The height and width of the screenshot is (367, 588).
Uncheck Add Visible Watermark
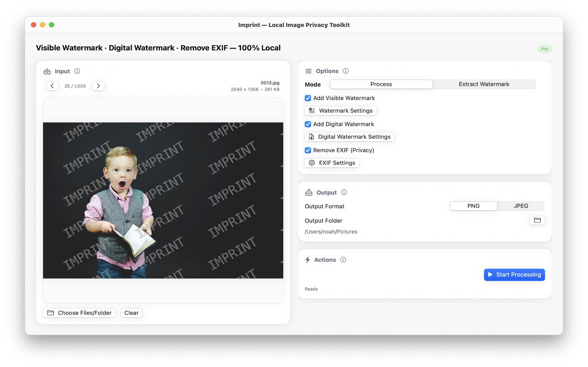(308, 98)
